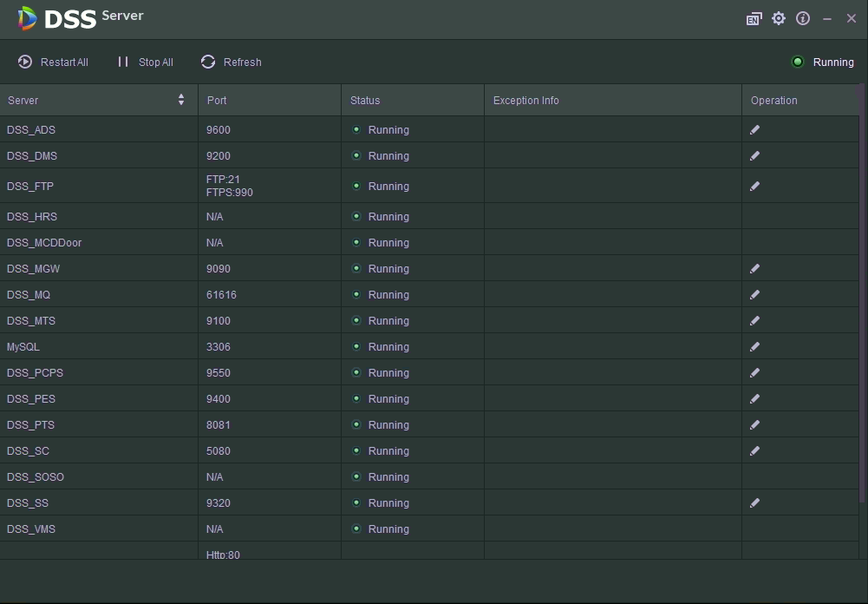The width and height of the screenshot is (868, 604).
Task: Edit the DSS_FTP port settings
Action: pyautogui.click(x=754, y=187)
